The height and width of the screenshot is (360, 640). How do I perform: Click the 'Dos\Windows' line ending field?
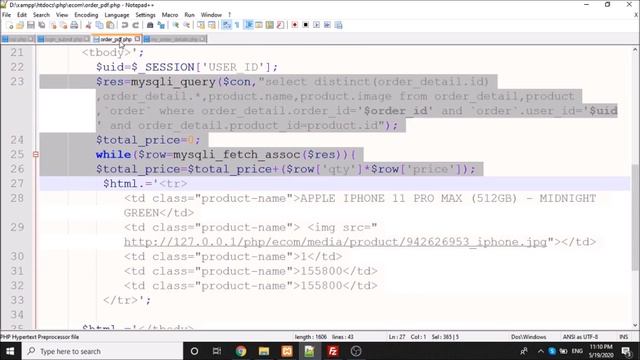pyautogui.click(x=529, y=337)
